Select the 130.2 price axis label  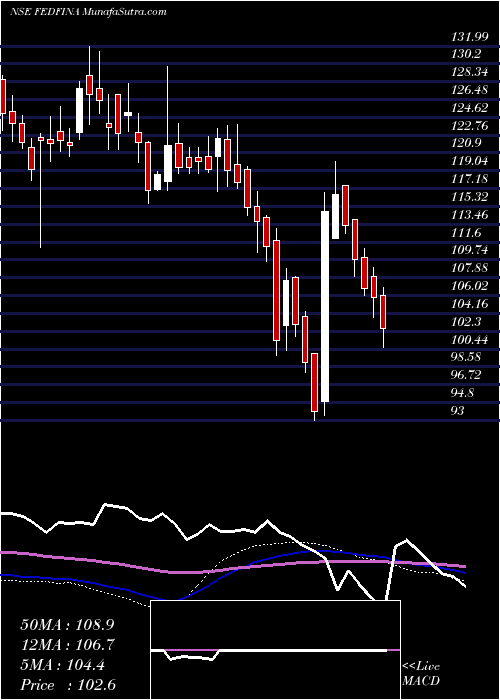pyautogui.click(x=466, y=54)
